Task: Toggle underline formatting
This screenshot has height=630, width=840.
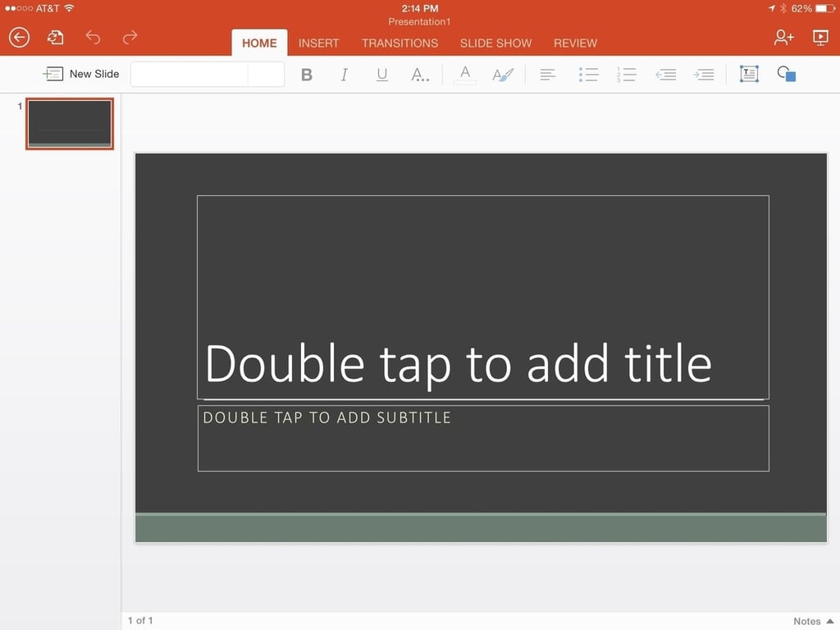Action: [381, 75]
